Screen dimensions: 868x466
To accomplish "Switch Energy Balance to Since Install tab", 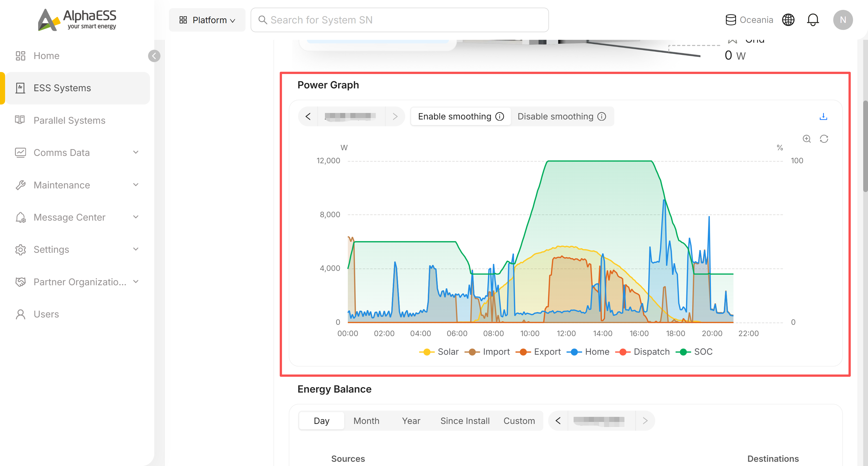I will (465, 421).
